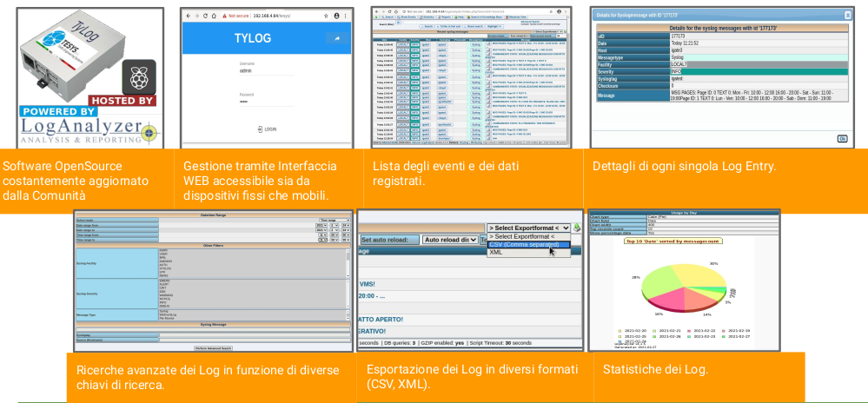Click the Not secure warning icon
This screenshot has width=868, height=403.
tap(225, 16)
